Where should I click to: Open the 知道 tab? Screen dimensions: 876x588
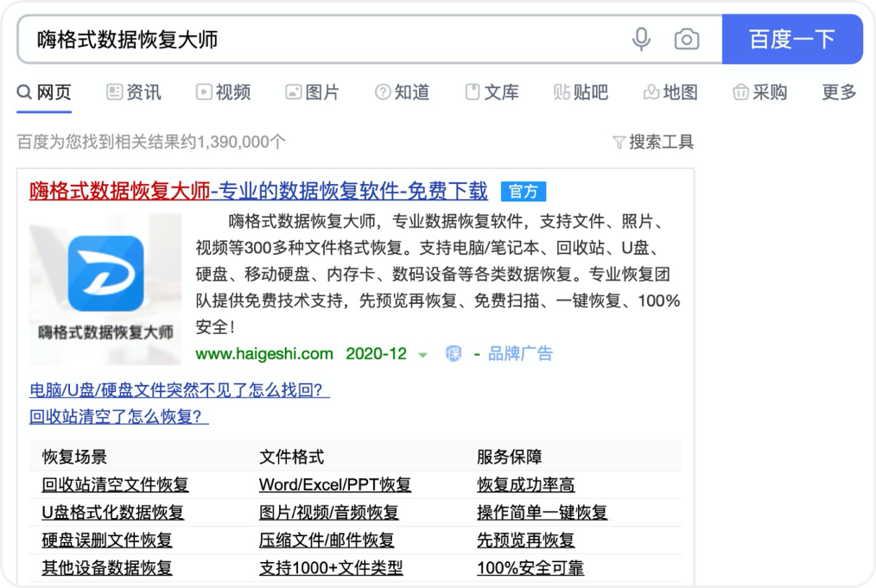coord(403,92)
